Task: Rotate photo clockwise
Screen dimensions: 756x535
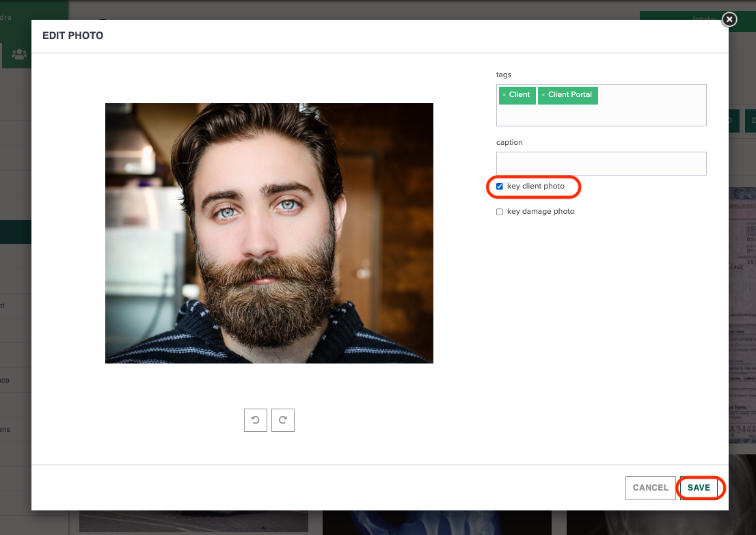Action: click(x=283, y=420)
